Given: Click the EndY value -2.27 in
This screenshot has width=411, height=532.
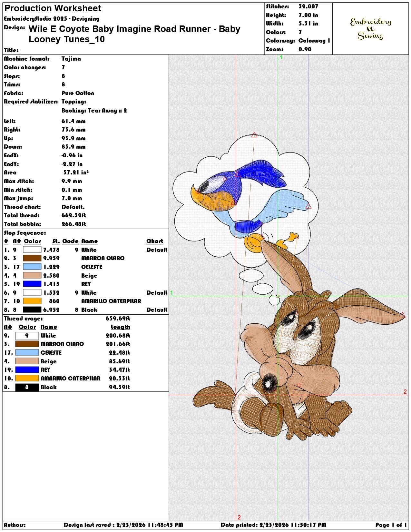Looking at the screenshot, I should pyautogui.click(x=72, y=164).
